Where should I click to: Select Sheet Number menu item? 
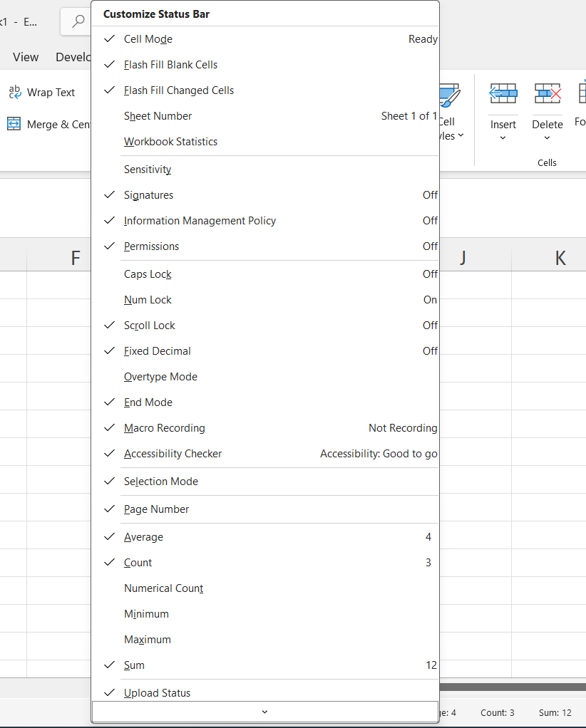point(158,116)
